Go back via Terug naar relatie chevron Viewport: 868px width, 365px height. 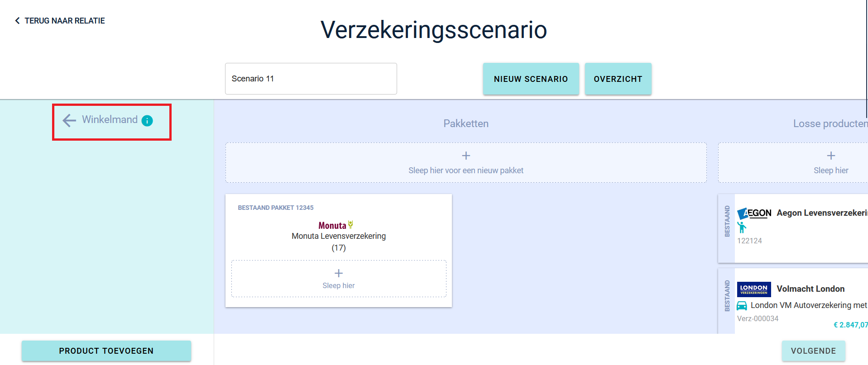point(17,21)
